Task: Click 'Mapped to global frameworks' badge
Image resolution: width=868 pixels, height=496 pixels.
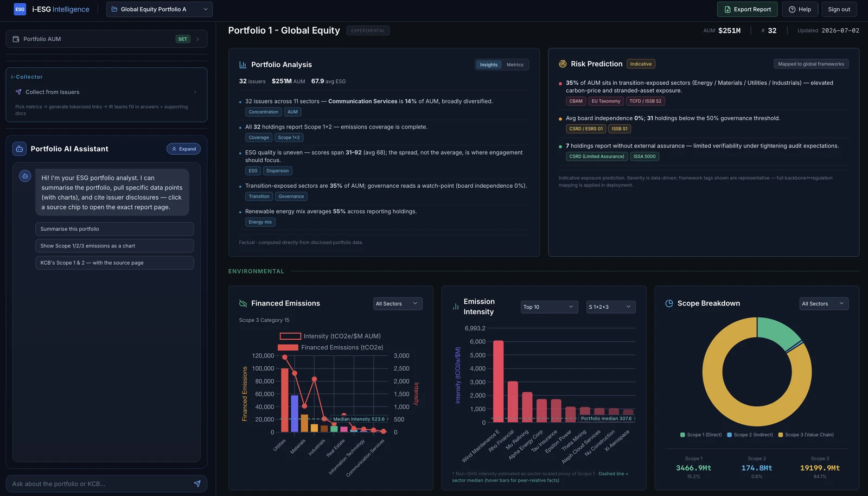Action: click(x=811, y=64)
